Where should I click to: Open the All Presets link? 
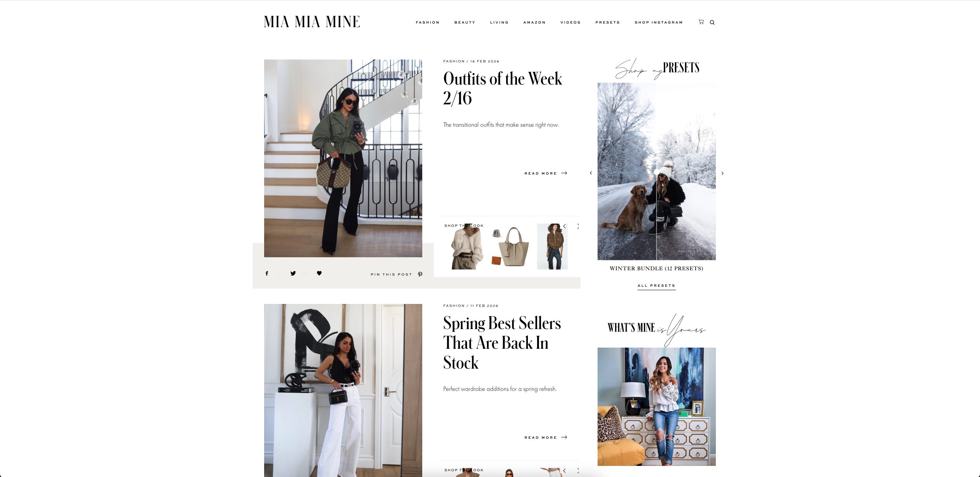tap(657, 286)
